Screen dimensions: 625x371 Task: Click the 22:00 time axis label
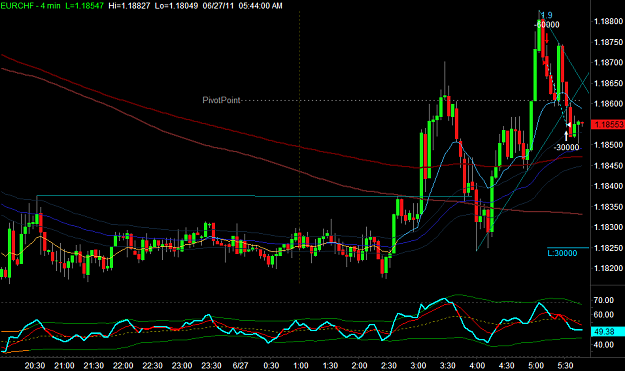[123, 365]
